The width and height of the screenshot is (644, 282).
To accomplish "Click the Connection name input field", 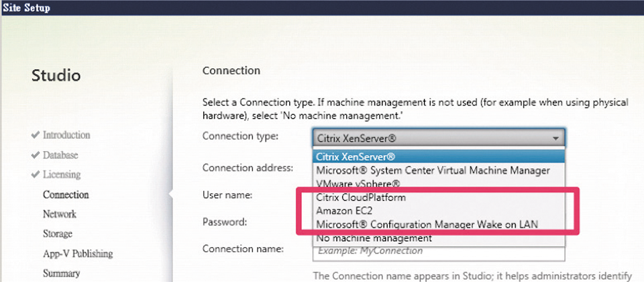I will pyautogui.click(x=439, y=251).
